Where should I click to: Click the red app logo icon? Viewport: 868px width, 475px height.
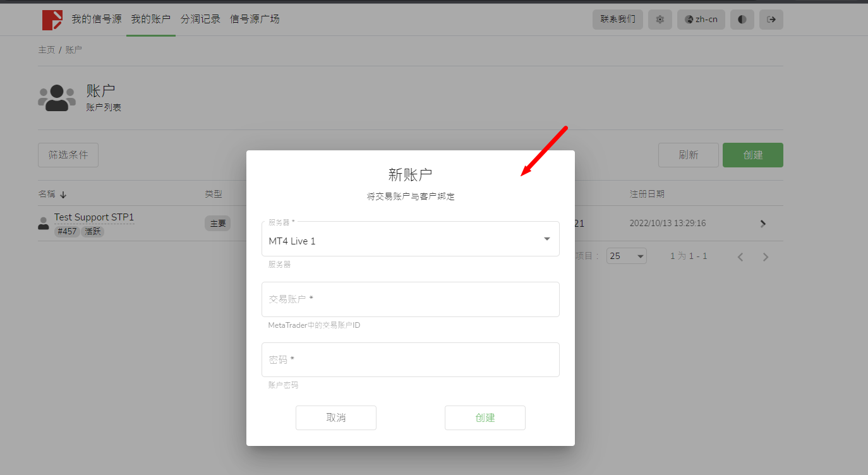coord(52,20)
